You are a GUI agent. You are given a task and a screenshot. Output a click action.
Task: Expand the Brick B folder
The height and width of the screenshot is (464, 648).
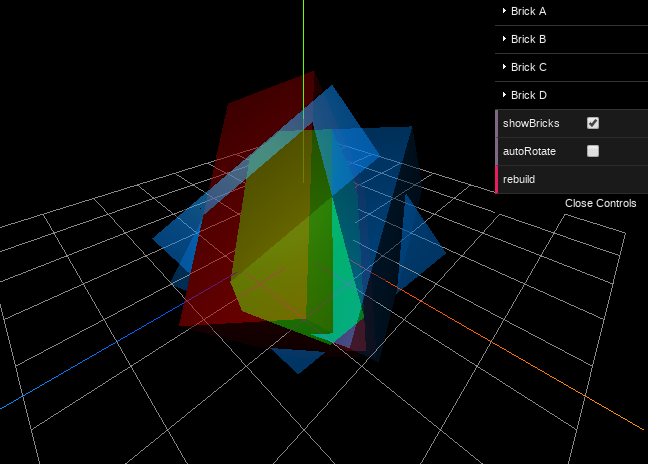click(527, 40)
